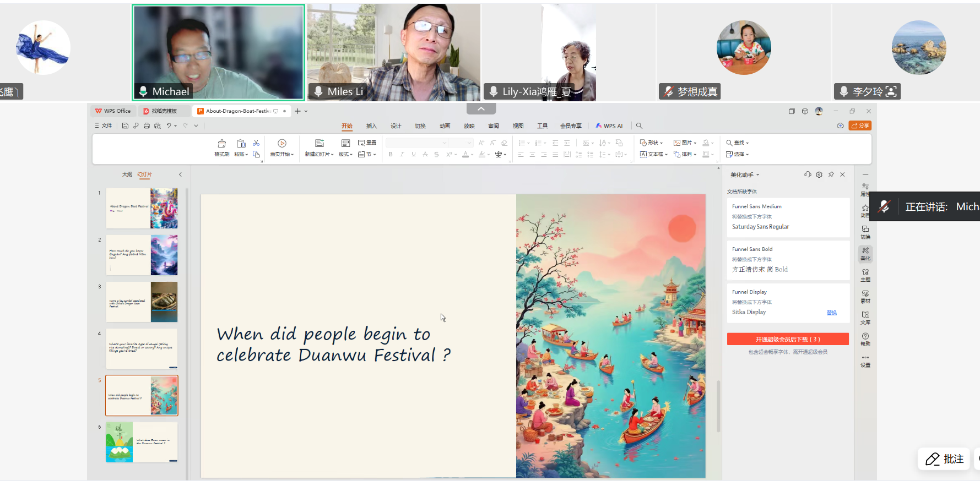Collapse the slide thumbnail panel chevron
This screenshot has width=980, height=486.
[180, 174]
